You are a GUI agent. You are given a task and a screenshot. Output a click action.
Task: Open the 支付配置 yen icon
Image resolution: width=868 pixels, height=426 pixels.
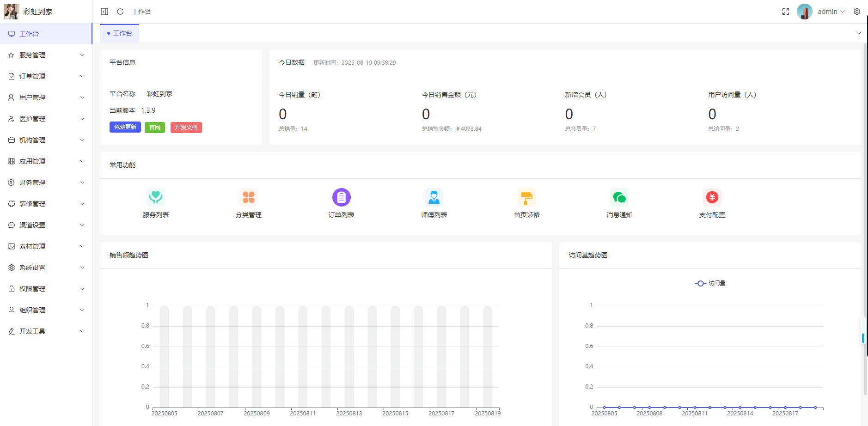712,197
